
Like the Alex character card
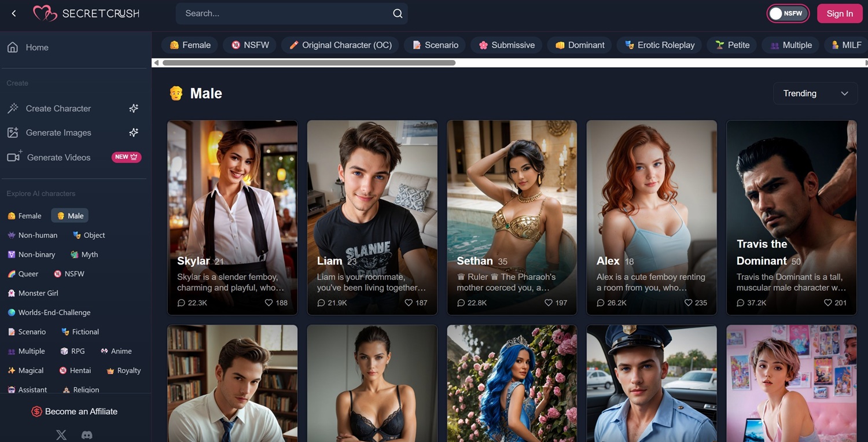click(x=688, y=303)
